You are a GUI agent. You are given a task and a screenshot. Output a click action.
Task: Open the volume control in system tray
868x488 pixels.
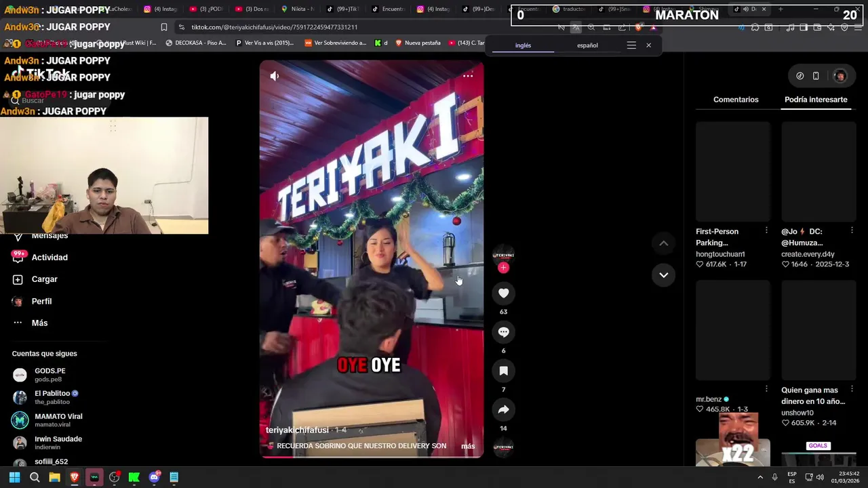click(x=820, y=477)
